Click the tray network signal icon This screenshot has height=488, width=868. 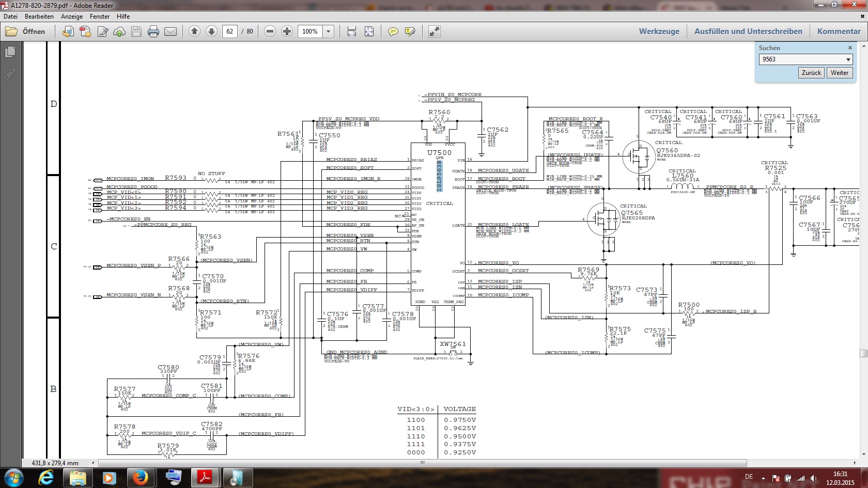801,478
